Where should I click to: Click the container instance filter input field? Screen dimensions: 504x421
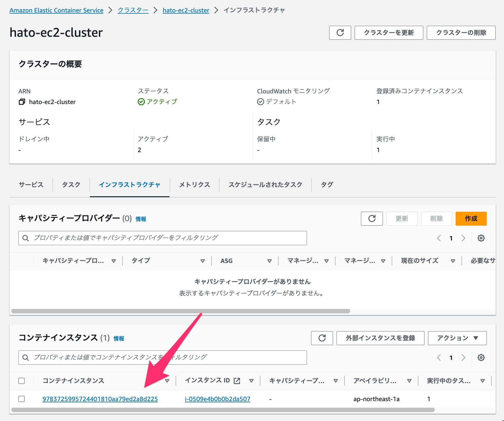click(x=163, y=358)
